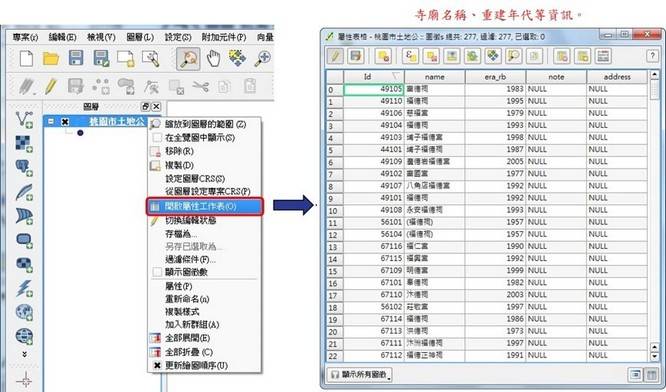Select 桃園市土地公 layer name in layers panel
Viewport: 666px width, 392px height.
117,121
